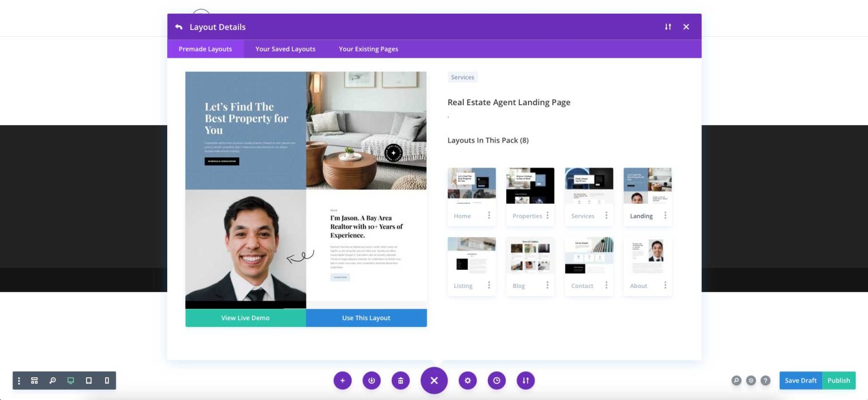Open the options menu for the Blog layout

click(x=547, y=285)
